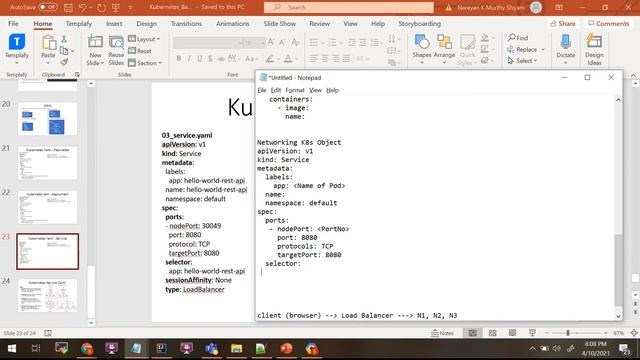Open font color picker
This screenshot has height=360, width=640.
click(288, 59)
